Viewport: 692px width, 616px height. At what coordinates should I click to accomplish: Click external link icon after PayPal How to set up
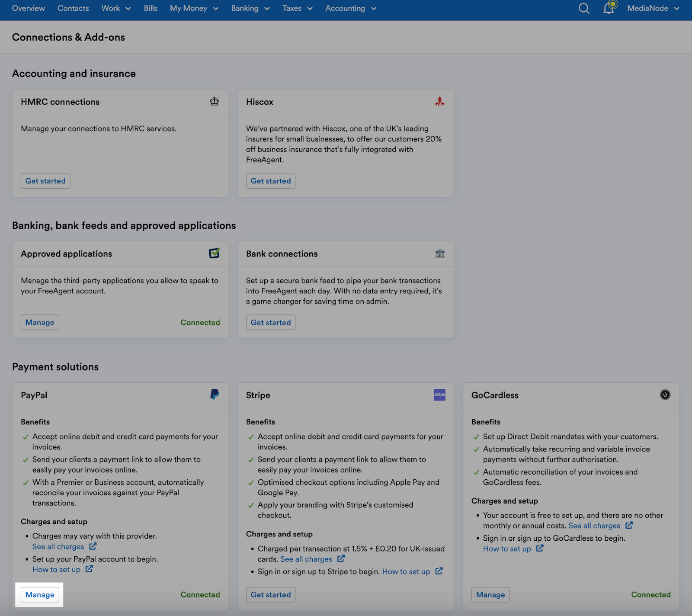tap(89, 569)
